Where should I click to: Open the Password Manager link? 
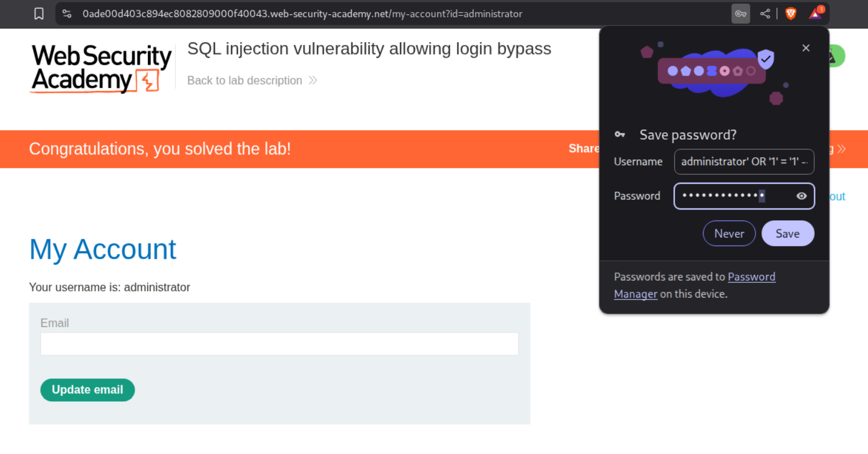tap(751, 277)
